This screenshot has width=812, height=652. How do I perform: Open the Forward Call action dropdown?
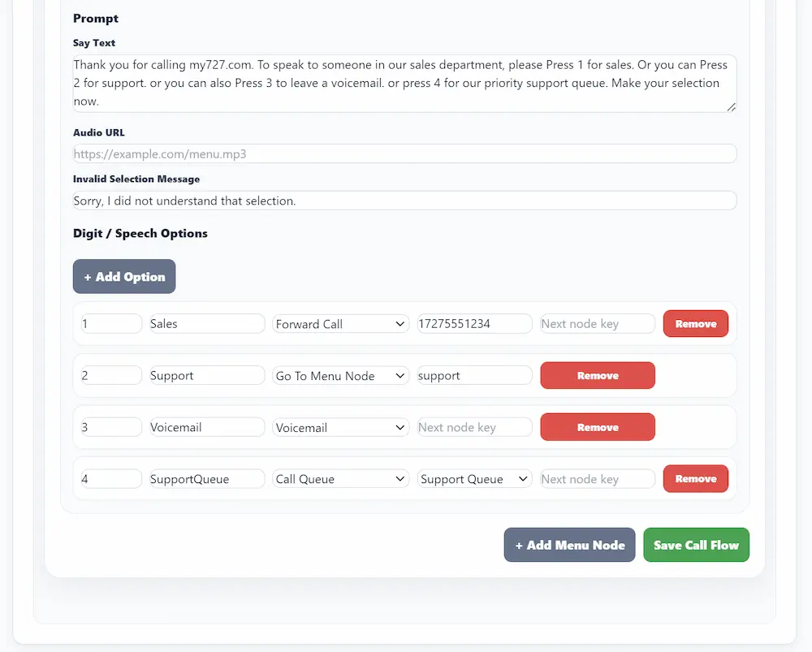click(x=341, y=324)
